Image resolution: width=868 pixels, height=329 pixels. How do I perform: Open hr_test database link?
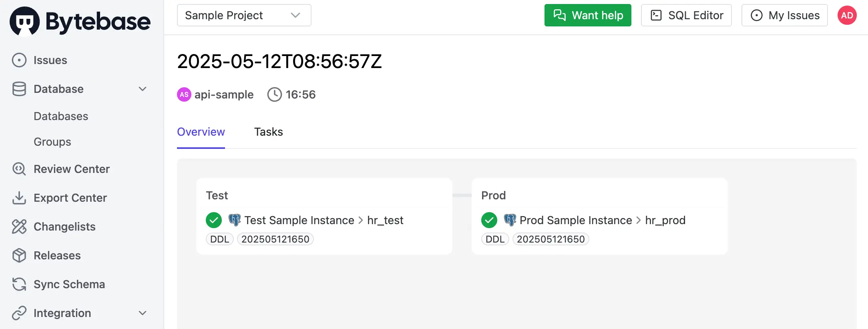click(385, 220)
